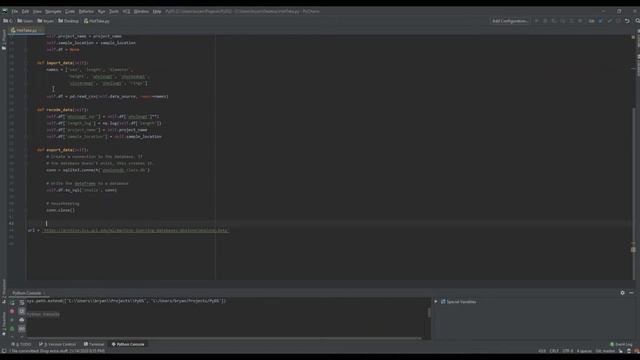Click the Desktop folder breadcrumb
Screen dimensions: 640x360
(x=69, y=21)
